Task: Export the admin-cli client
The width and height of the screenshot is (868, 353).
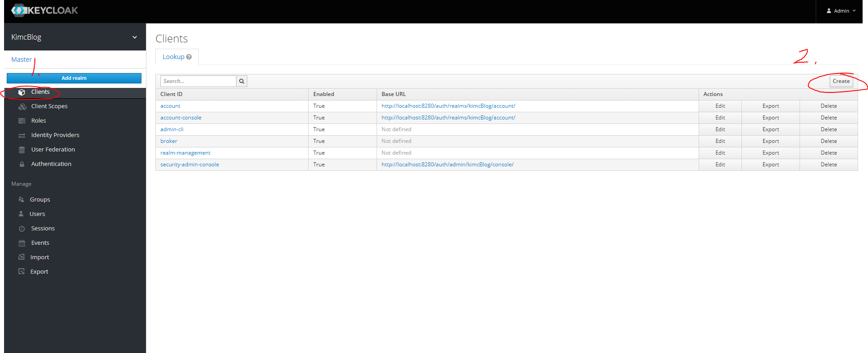Action: (771, 129)
